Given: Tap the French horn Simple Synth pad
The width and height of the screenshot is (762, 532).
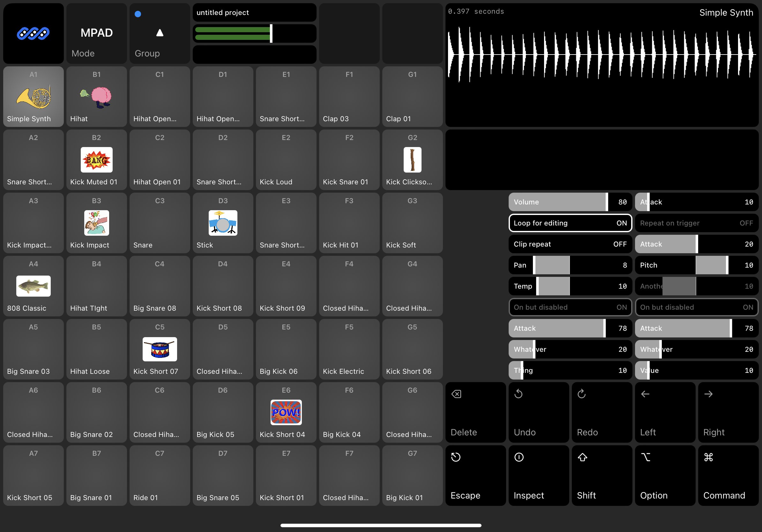Looking at the screenshot, I should coord(33,97).
